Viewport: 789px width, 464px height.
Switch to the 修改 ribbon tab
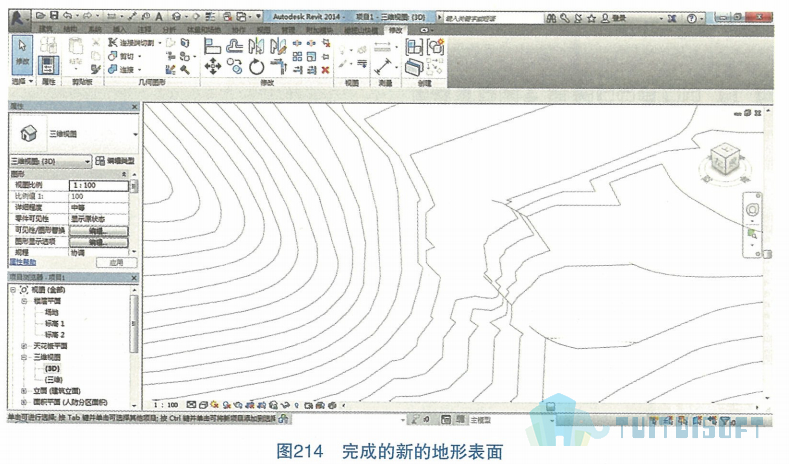tap(395, 30)
